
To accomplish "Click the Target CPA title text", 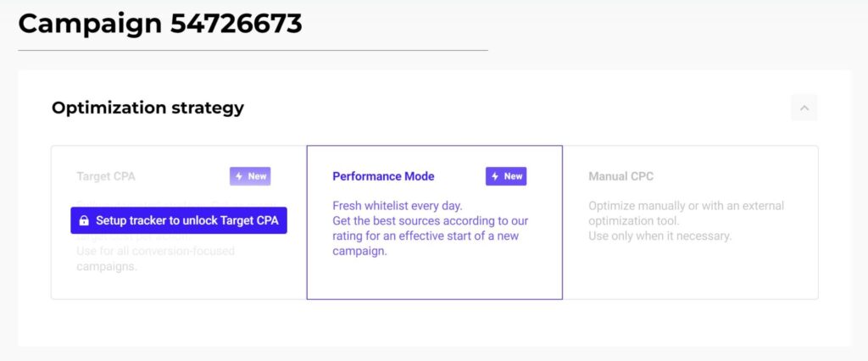I will point(106,176).
